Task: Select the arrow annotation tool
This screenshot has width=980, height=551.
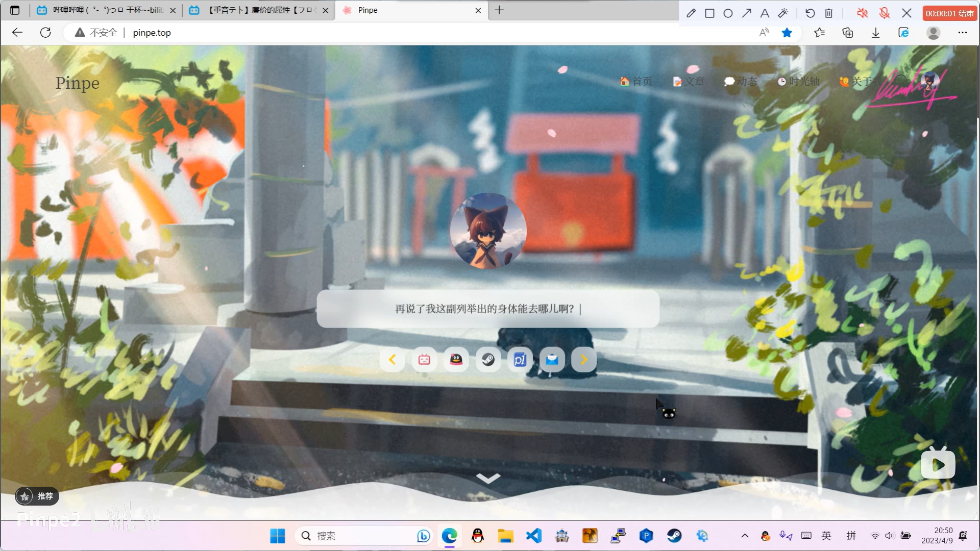Action: (746, 13)
